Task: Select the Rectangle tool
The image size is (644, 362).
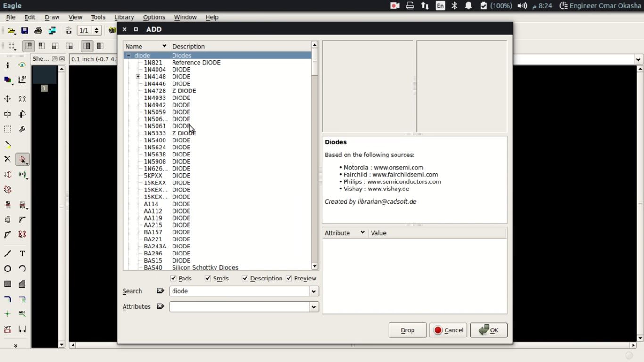Action: click(8, 284)
